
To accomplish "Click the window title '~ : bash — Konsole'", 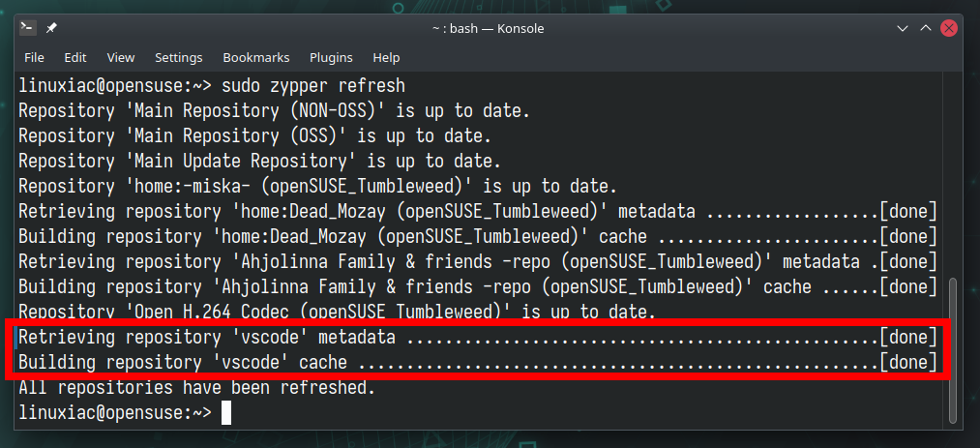I will point(489,29).
